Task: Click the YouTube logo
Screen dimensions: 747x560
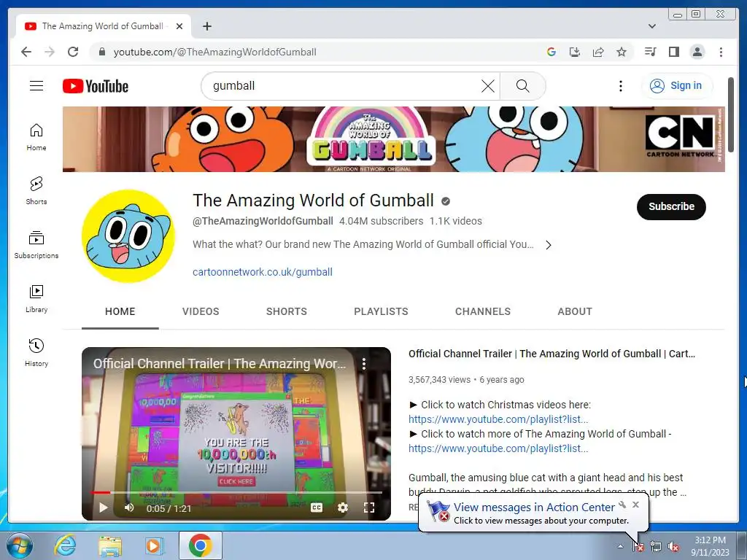Action: 96,86
